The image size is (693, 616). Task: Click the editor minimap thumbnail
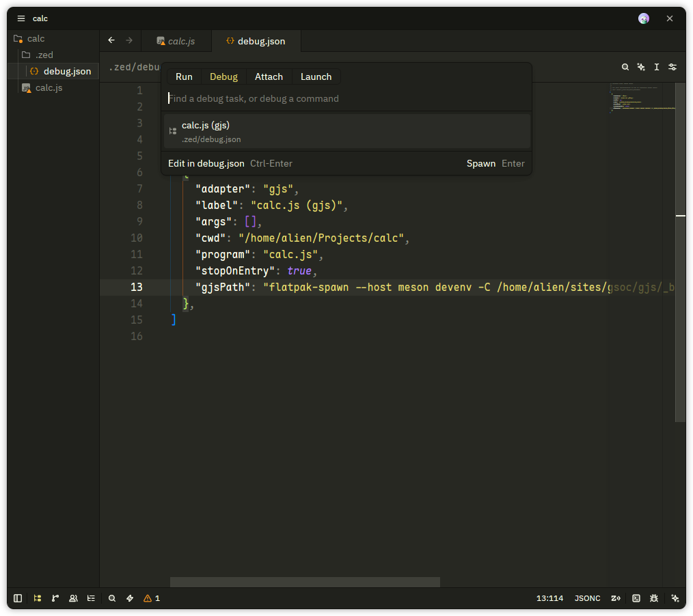click(x=643, y=97)
